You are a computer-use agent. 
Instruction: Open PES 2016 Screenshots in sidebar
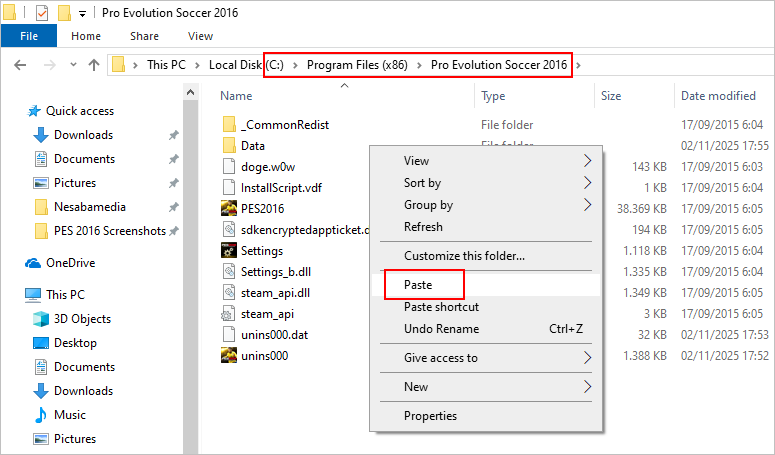(x=110, y=231)
